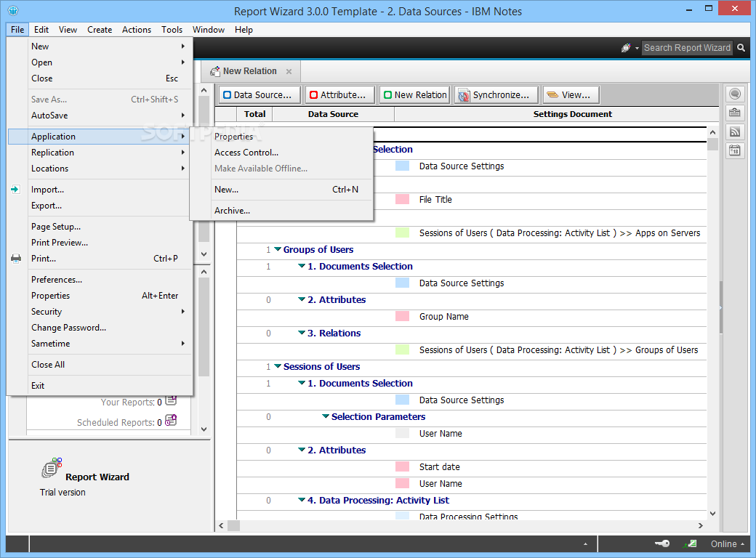Click the security key icon in status bar

pyautogui.click(x=662, y=543)
